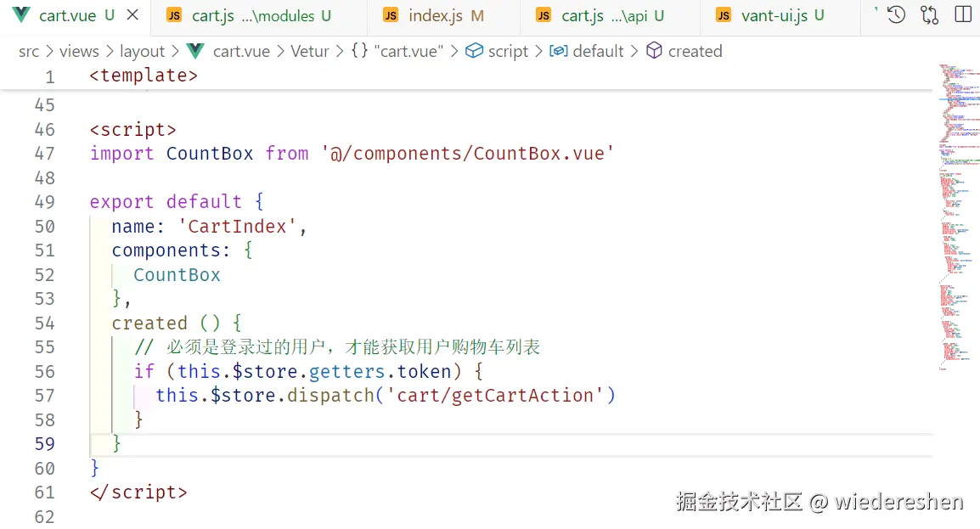Viewport: 980px width, 529px height.
Task: Click 'token' on line 56
Action: tap(424, 372)
